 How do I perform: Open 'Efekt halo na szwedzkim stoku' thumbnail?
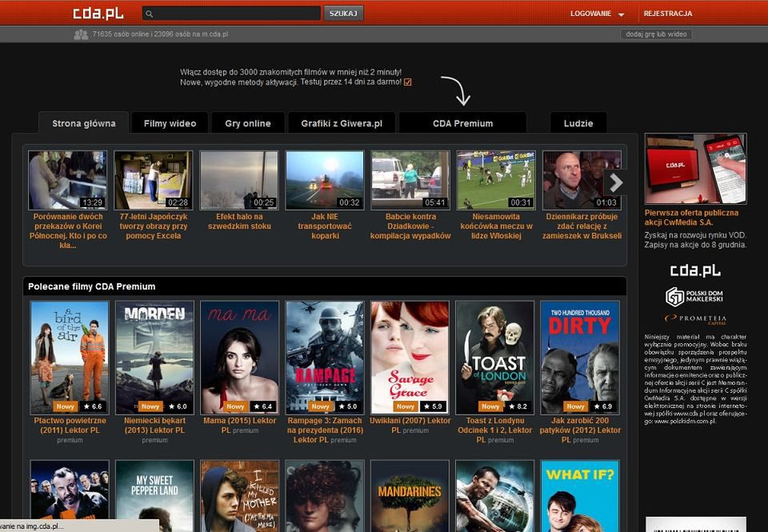(239, 180)
